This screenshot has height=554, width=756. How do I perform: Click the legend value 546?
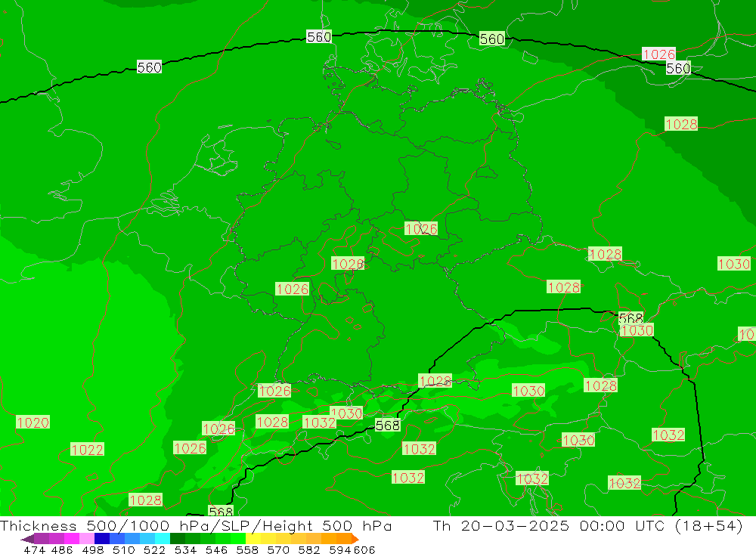216,549
